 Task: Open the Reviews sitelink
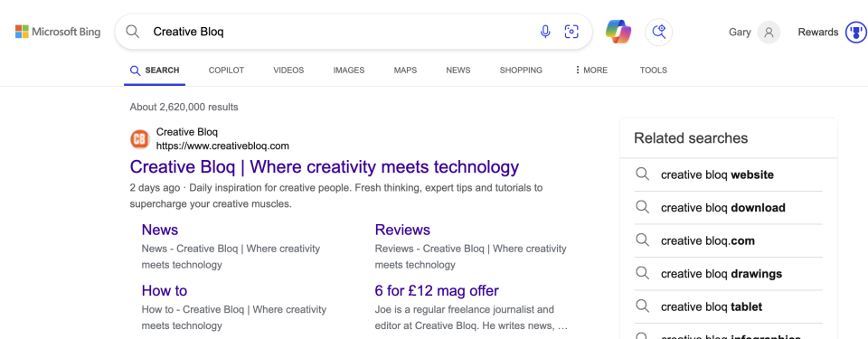pos(402,230)
